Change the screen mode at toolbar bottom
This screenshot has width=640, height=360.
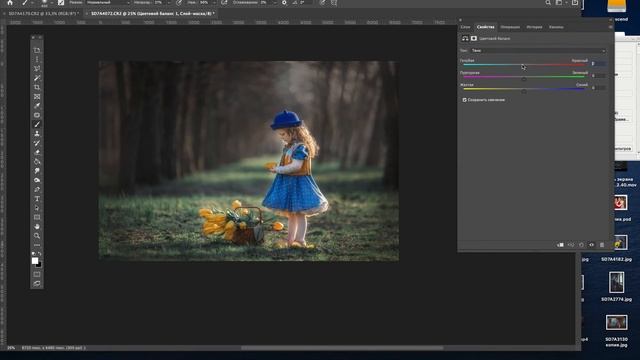[37, 283]
